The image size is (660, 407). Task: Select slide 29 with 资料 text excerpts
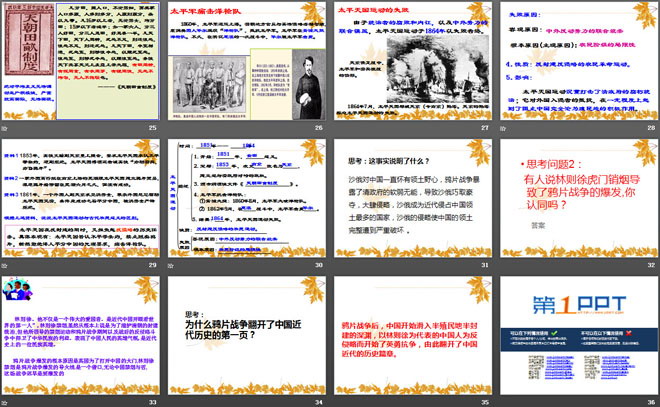82,196
